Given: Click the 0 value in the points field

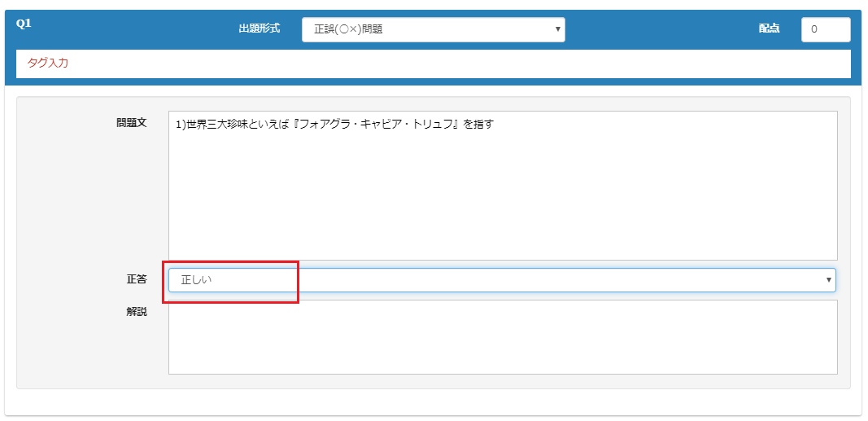Looking at the screenshot, I should 815,29.
